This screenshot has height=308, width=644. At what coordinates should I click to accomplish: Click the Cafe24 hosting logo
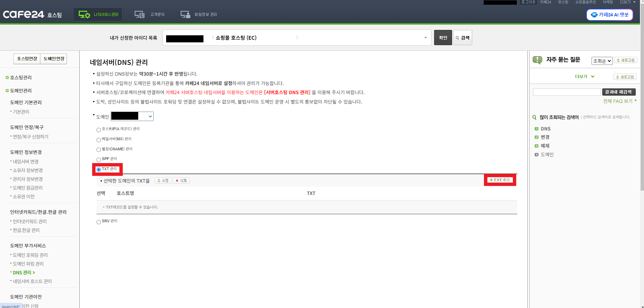pyautogui.click(x=32, y=14)
